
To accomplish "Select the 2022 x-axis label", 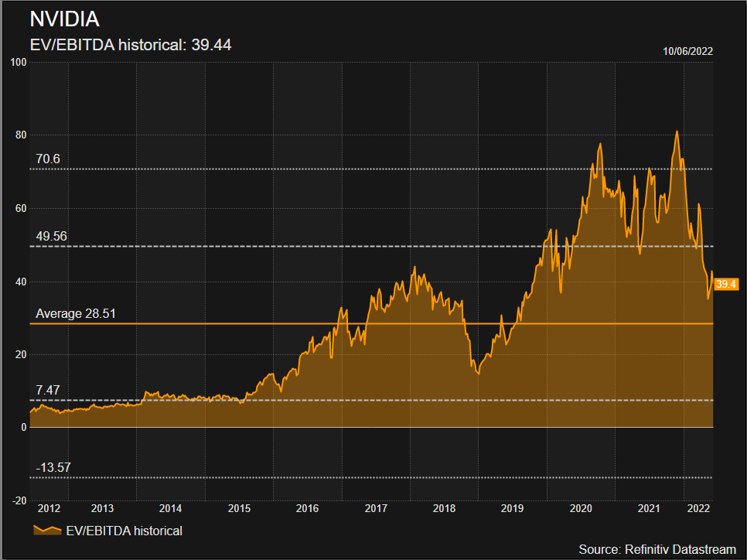I will [699, 508].
